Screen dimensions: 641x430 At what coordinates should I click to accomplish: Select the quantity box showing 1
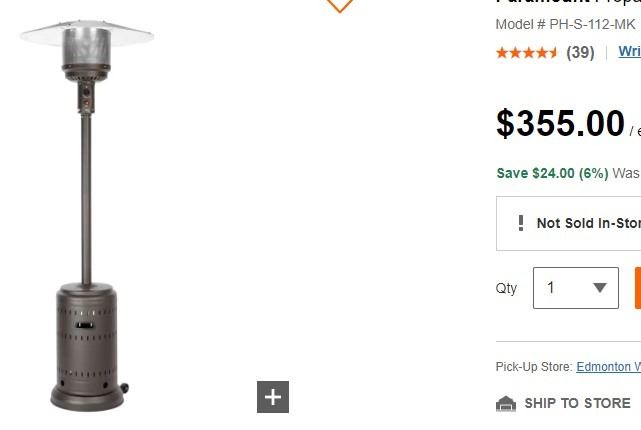point(576,288)
